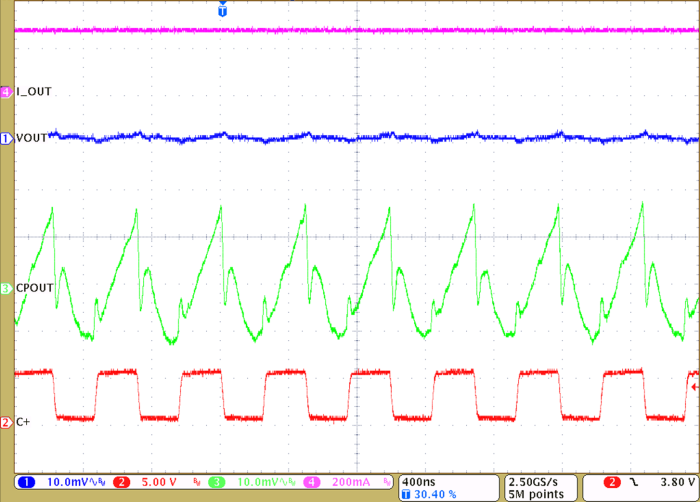Click the CPOUT waveform label
The width and height of the screenshot is (700, 502).
[36, 288]
